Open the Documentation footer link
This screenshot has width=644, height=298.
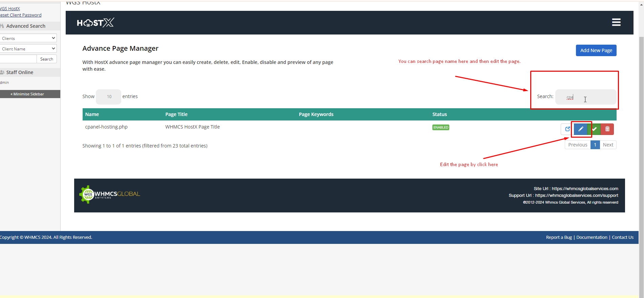[x=592, y=237]
